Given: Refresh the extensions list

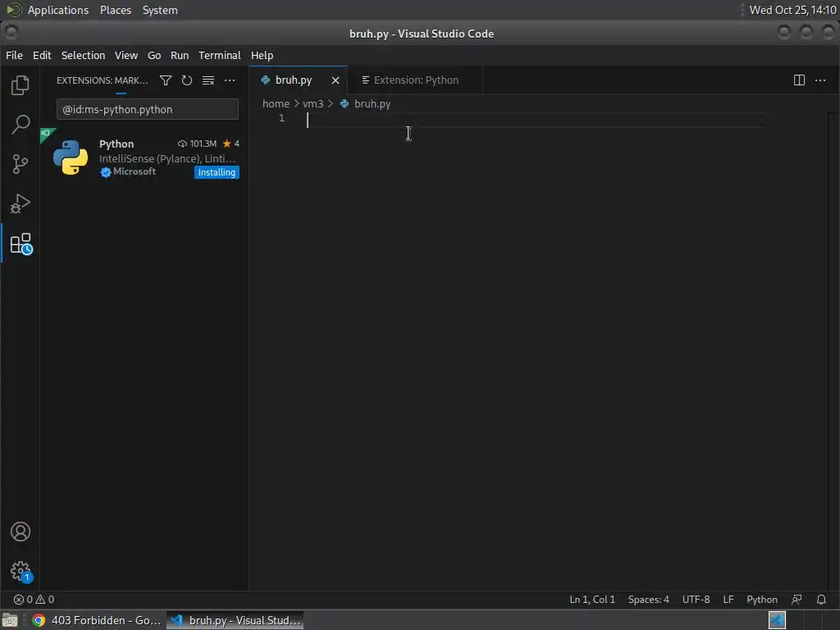Looking at the screenshot, I should pos(186,80).
